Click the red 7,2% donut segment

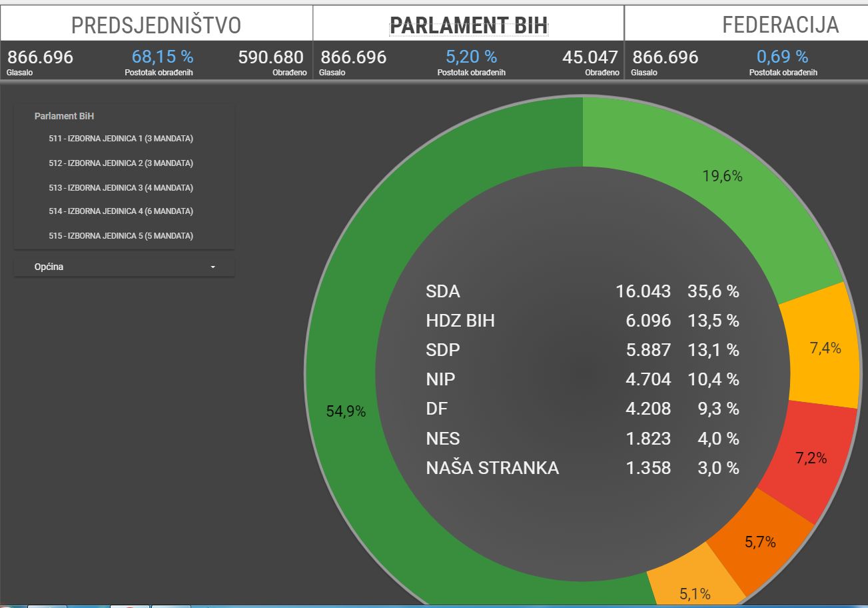(x=811, y=458)
